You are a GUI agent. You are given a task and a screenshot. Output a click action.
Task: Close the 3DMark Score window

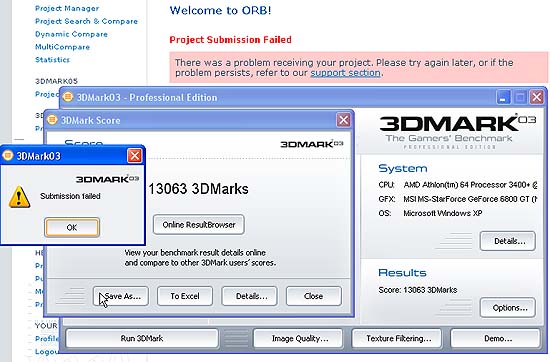[343, 120]
